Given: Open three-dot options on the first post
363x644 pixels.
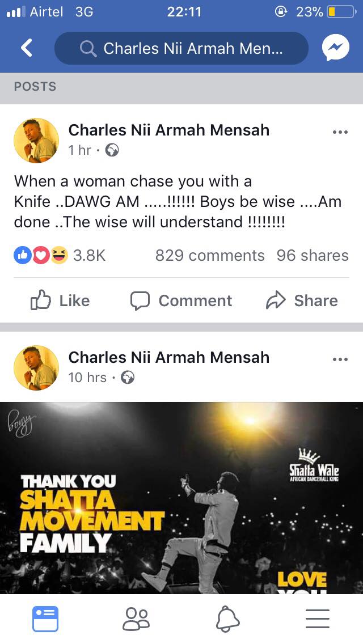Looking at the screenshot, I should (x=340, y=132).
